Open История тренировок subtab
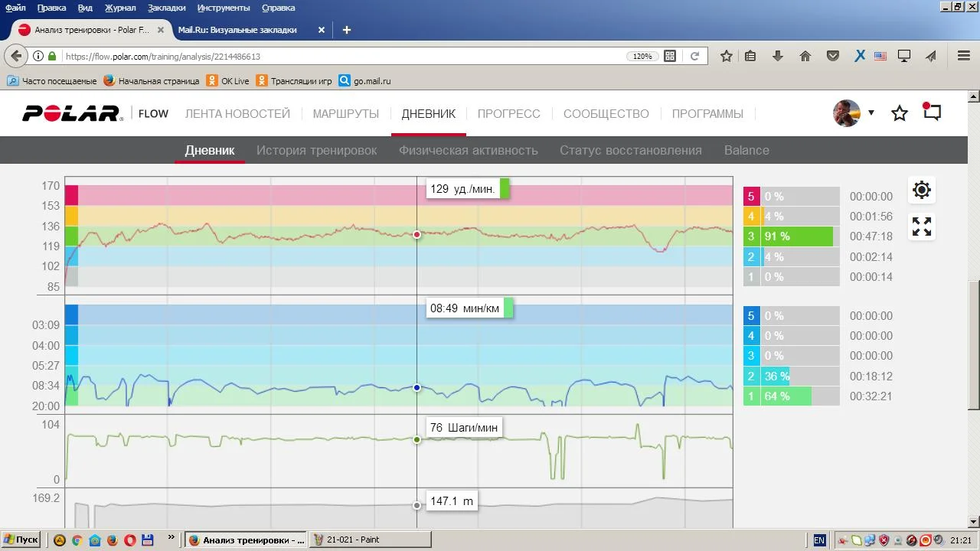 click(x=317, y=150)
